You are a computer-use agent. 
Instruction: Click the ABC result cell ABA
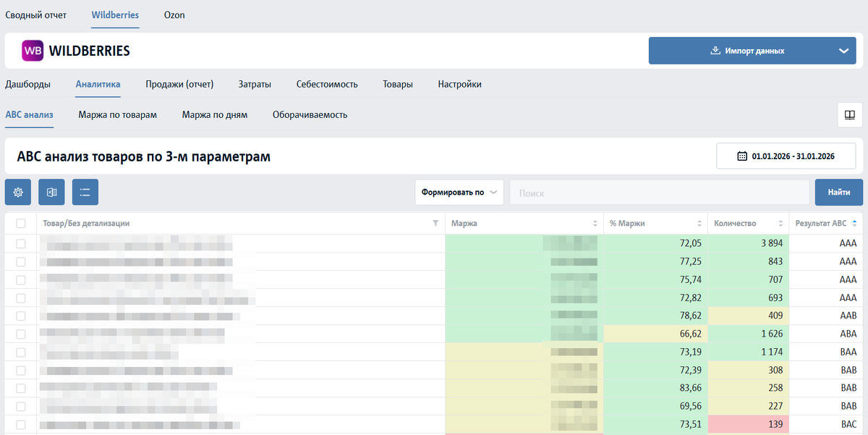tap(826, 334)
